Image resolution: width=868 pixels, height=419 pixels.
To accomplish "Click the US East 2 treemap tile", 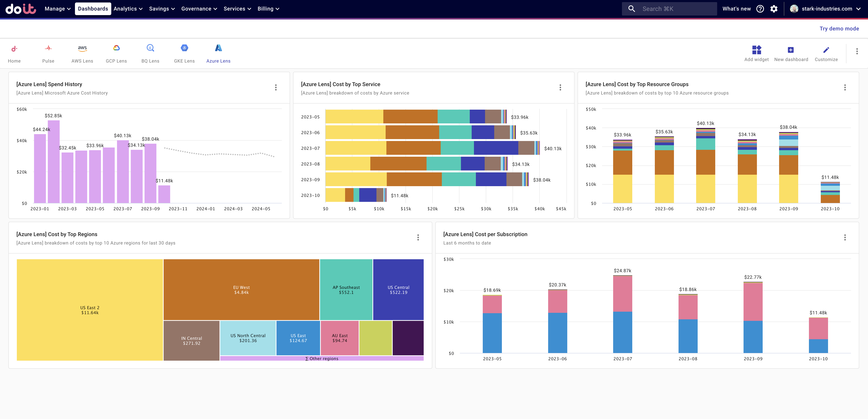I will click(x=90, y=310).
